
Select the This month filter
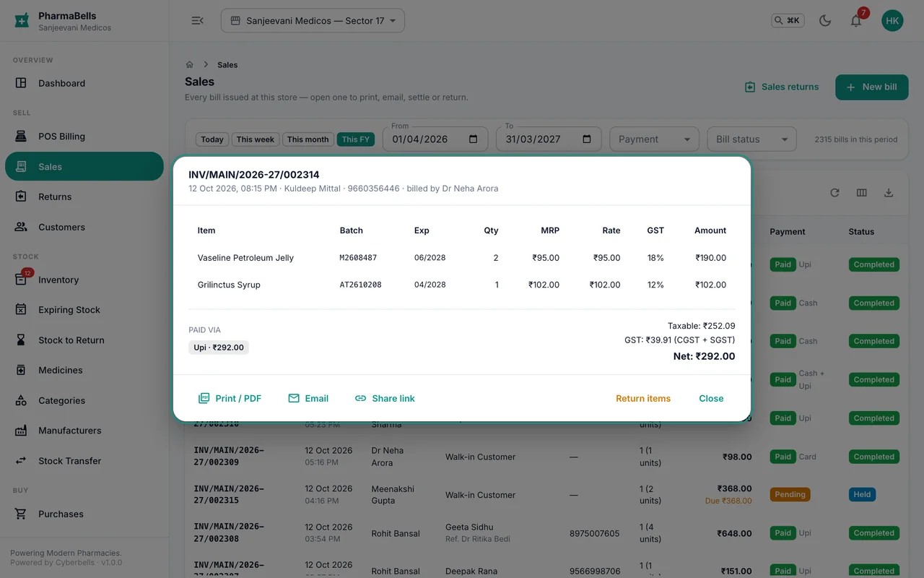click(x=308, y=139)
